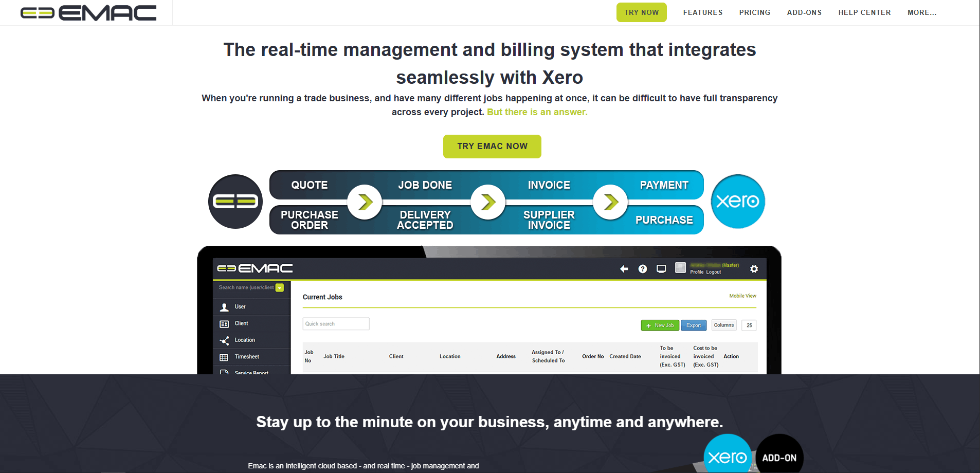Click the blue Xero circle beside Payment
This screenshot has height=473, width=980.
click(x=738, y=202)
